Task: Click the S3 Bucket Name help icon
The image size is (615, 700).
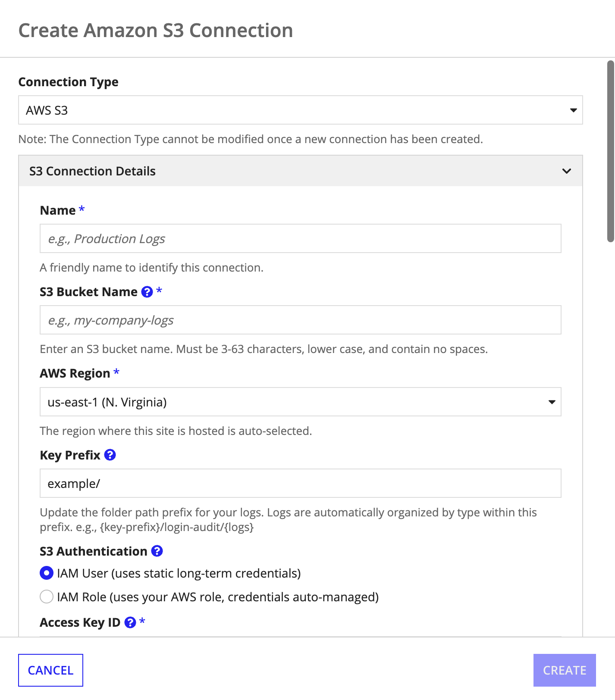Action: [147, 292]
